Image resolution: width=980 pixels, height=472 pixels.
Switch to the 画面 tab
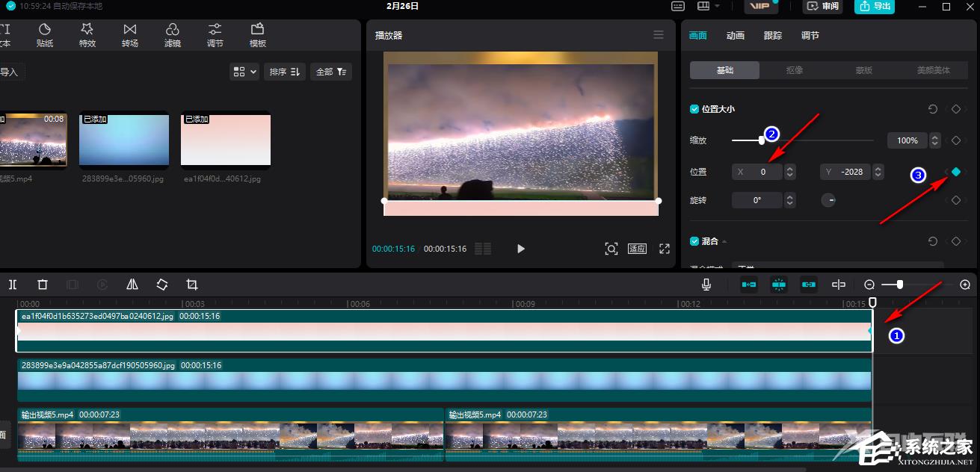pos(698,35)
